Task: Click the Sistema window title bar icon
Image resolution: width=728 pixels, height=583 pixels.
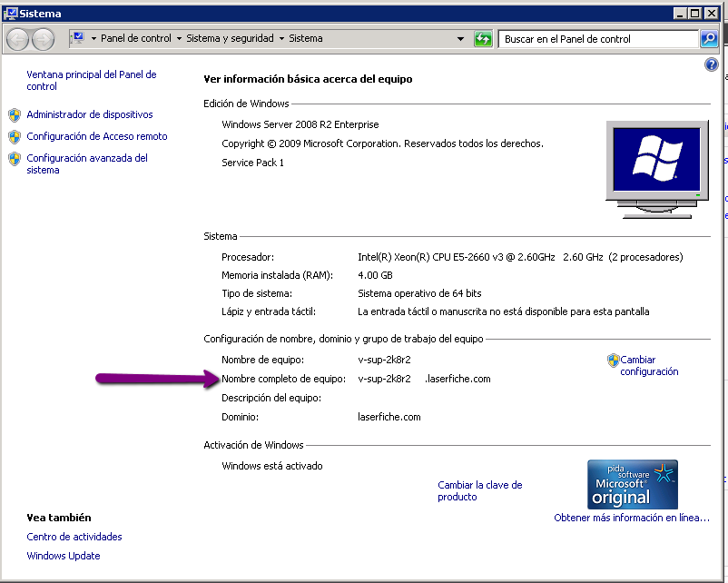Action: 10,14
